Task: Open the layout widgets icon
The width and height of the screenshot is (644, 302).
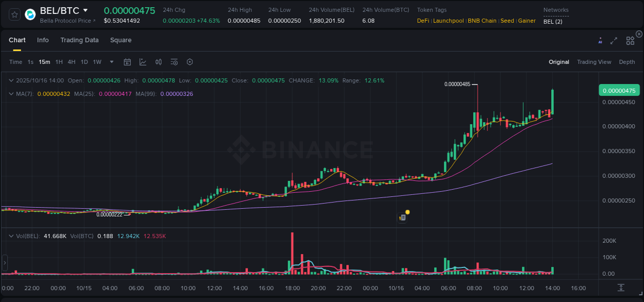Action: (x=630, y=40)
